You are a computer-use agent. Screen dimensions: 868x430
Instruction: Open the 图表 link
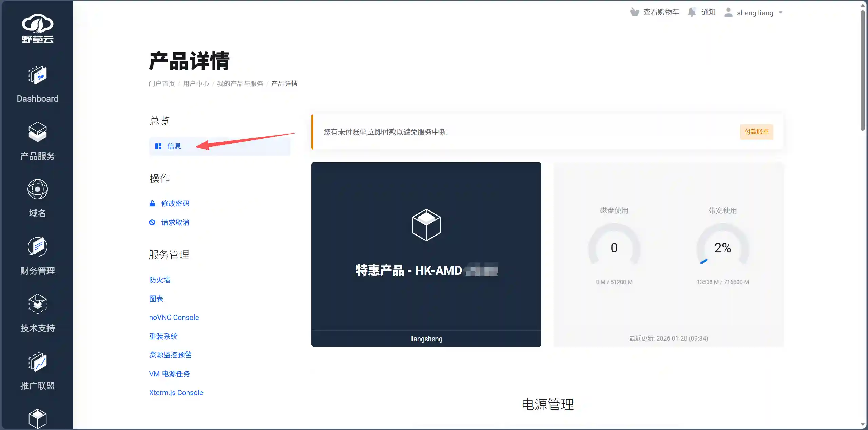[156, 299]
